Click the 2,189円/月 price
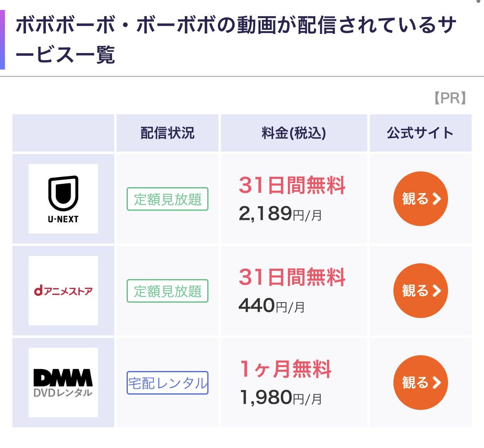 pos(280,214)
